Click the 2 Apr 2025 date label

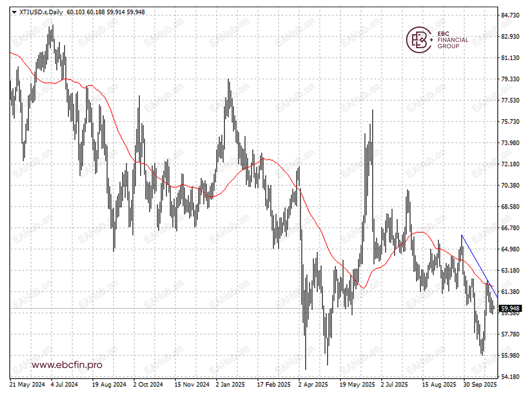pos(313,385)
